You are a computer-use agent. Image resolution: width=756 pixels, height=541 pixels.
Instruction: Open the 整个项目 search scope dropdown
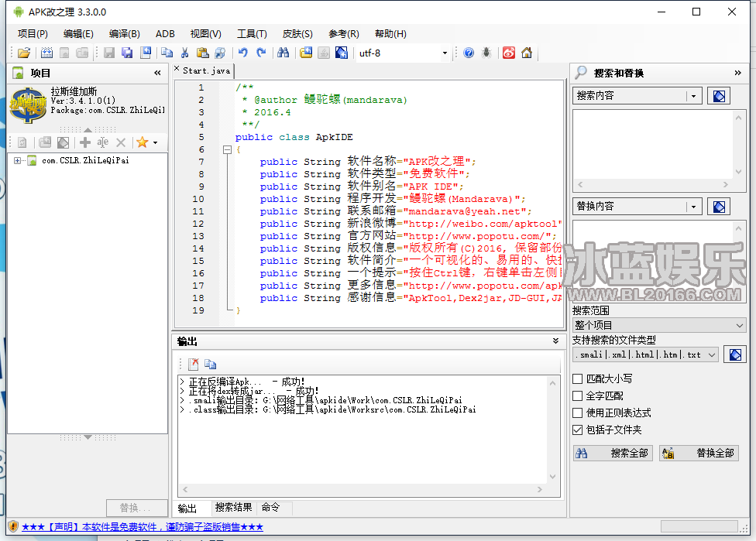659,325
